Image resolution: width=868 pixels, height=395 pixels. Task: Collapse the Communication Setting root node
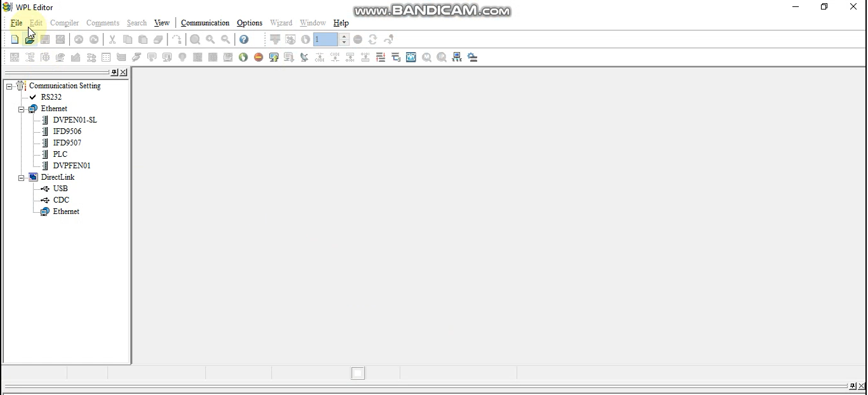pos(10,85)
